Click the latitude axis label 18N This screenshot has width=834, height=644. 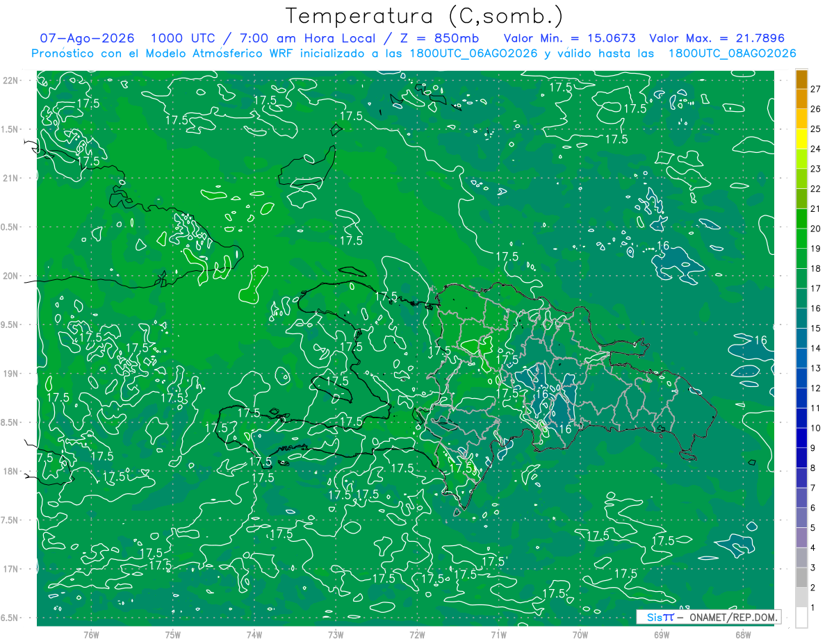point(11,472)
